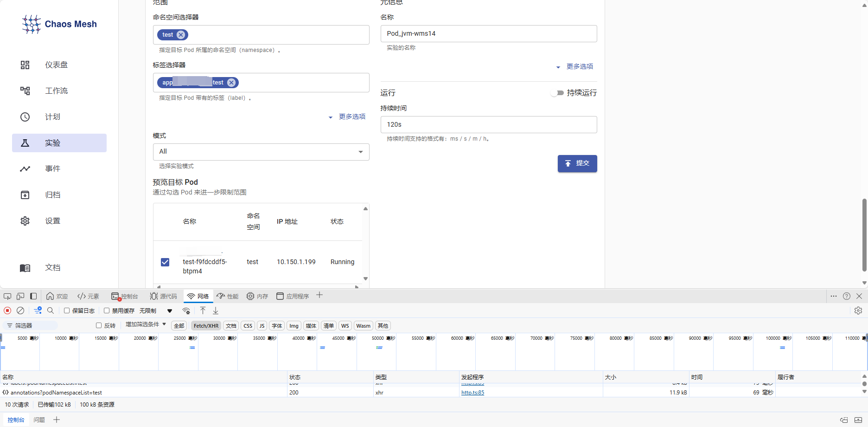Open http.ts:85 initiator link
This screenshot has height=427, width=868.
click(x=472, y=393)
